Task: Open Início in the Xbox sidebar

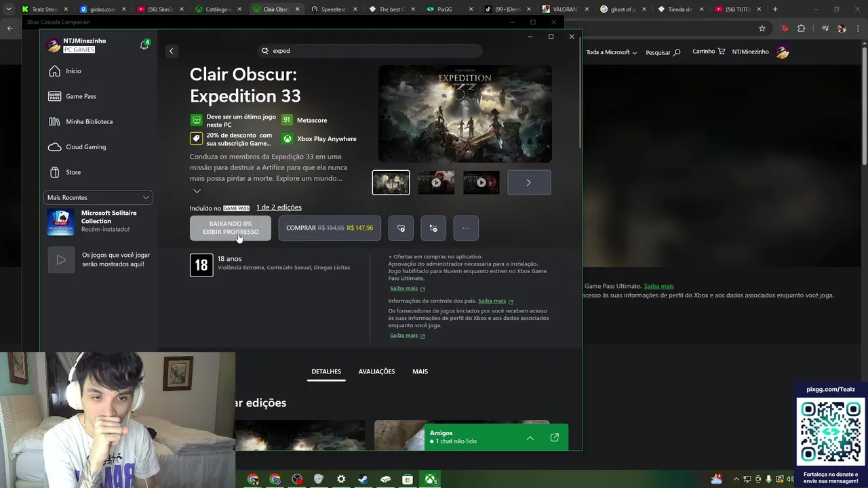Action: [x=98, y=71]
